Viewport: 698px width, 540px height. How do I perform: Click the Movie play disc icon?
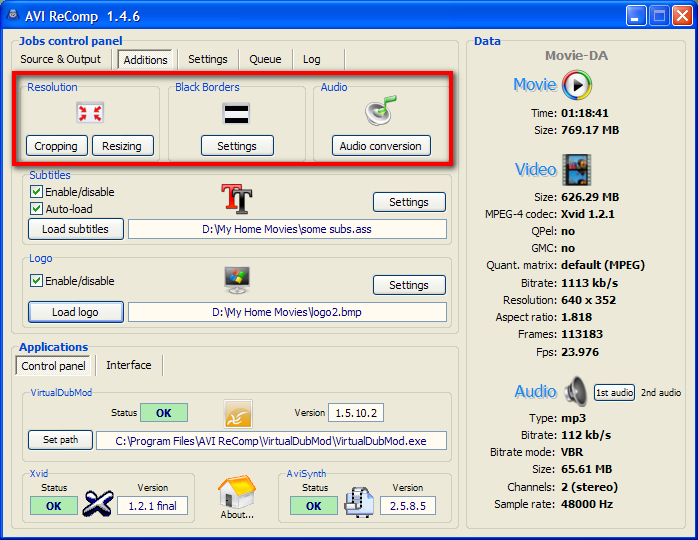pyautogui.click(x=577, y=85)
